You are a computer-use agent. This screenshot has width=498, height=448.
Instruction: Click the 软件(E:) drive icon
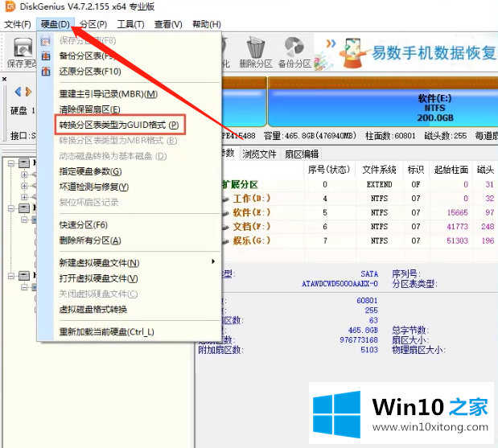[x=225, y=213]
